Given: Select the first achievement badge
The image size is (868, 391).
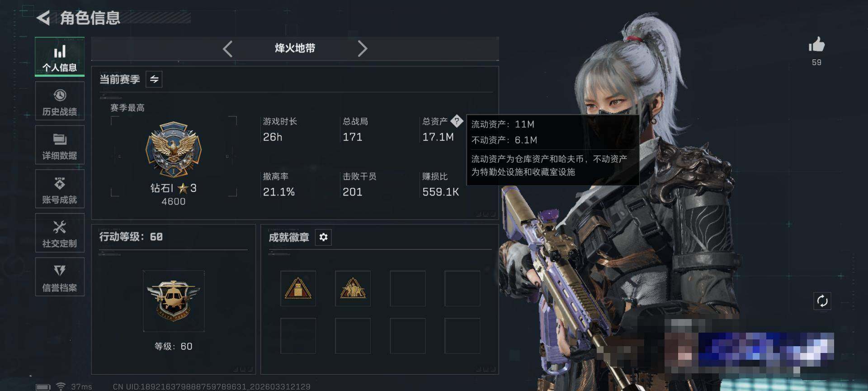Looking at the screenshot, I should point(298,288).
